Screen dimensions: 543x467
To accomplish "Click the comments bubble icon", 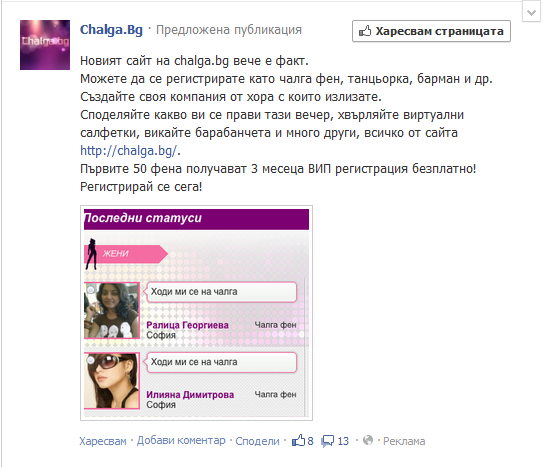I will click(327, 441).
